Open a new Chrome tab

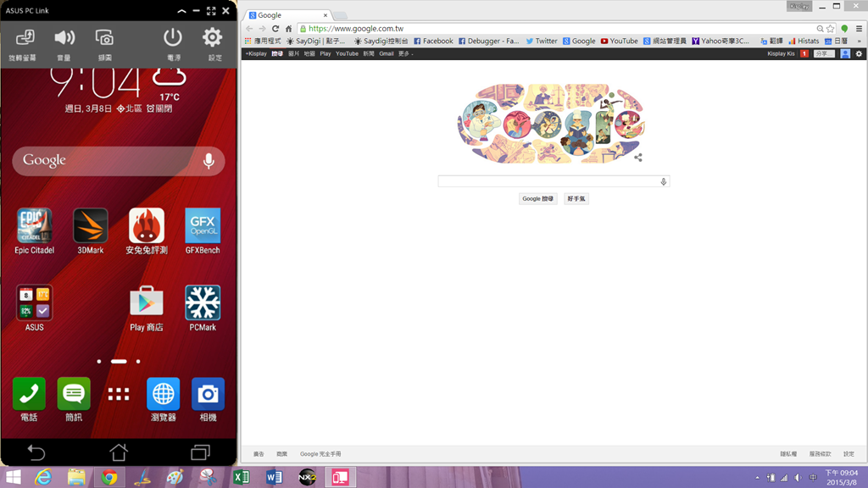point(340,15)
